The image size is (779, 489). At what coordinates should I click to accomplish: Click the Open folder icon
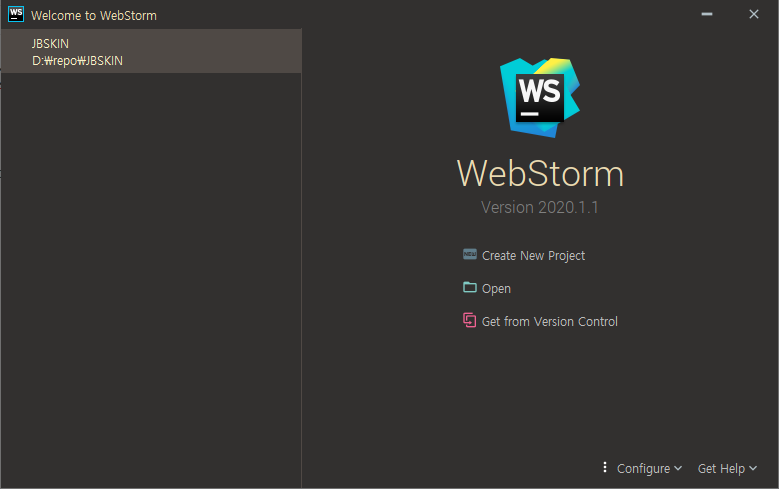point(469,287)
